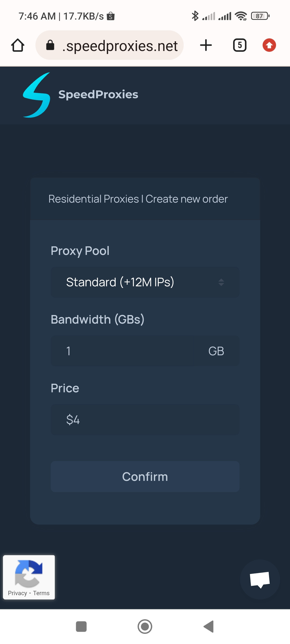Tap the speedproxies.net address bar
The width and height of the screenshot is (290, 644).
pyautogui.click(x=120, y=46)
